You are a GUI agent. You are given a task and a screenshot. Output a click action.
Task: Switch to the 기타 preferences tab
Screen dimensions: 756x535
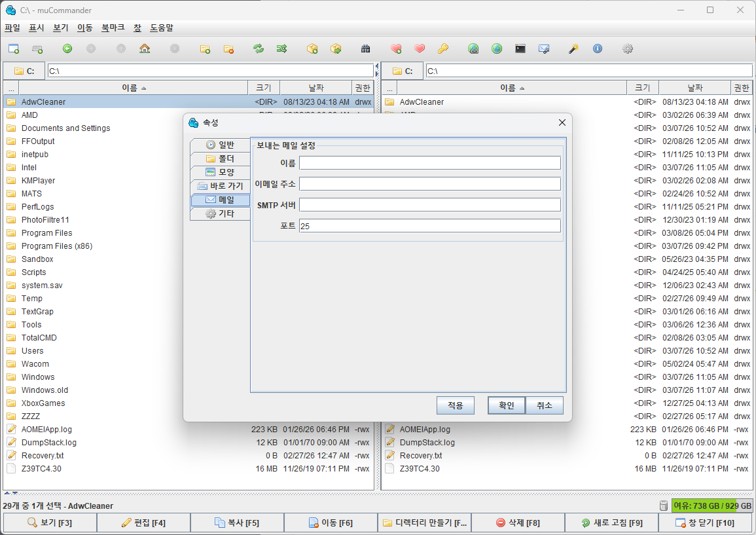221,213
